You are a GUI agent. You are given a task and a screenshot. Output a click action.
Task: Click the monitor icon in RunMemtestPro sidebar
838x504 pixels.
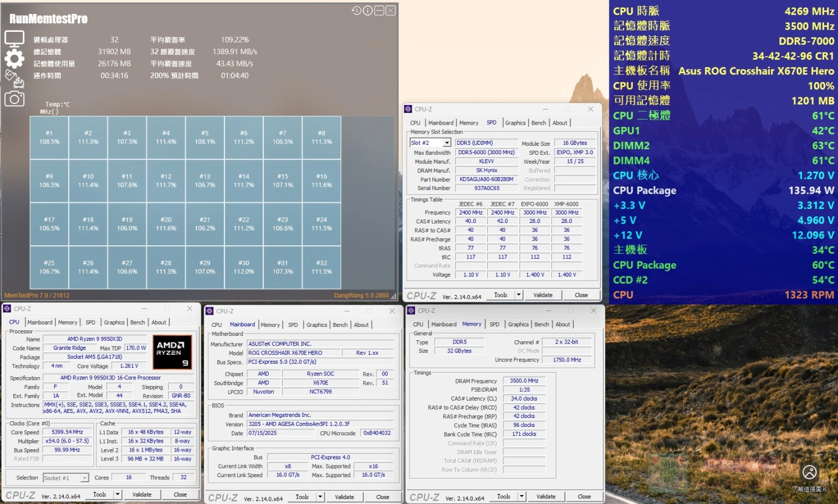point(14,39)
